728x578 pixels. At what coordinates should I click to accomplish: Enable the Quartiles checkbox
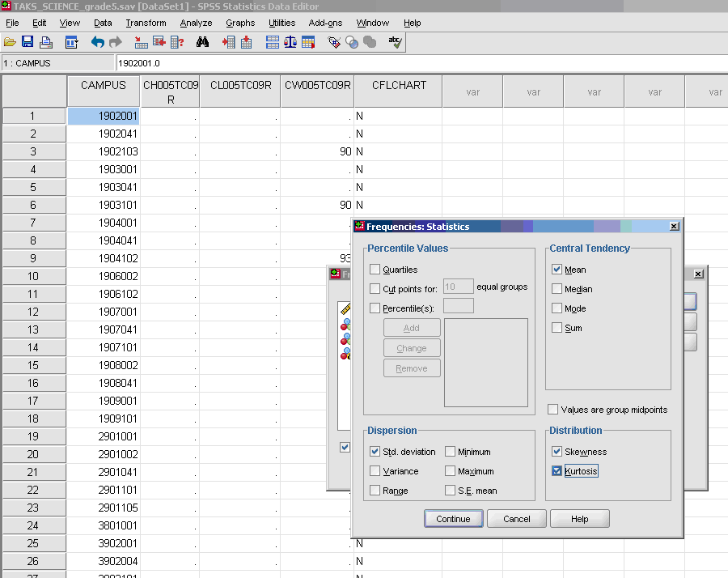click(x=375, y=270)
